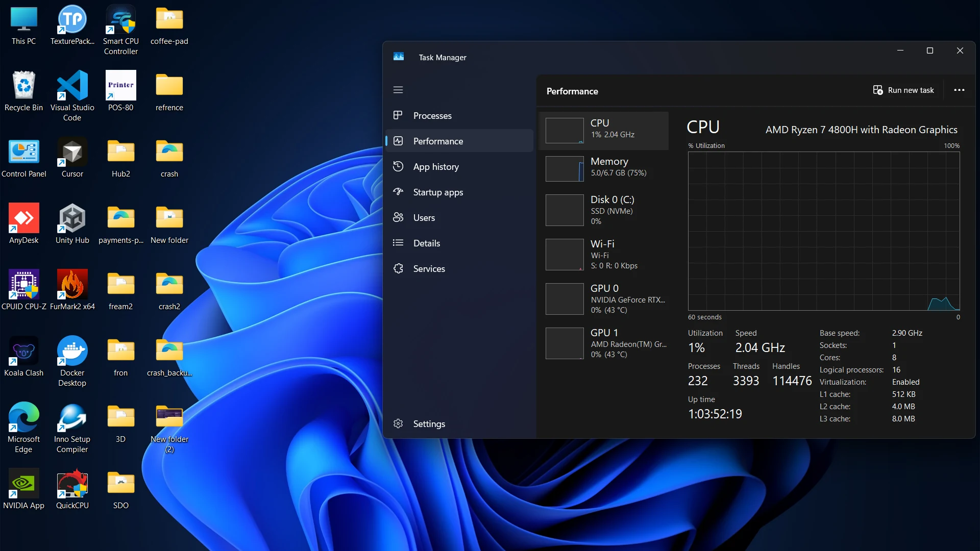Select the Memory performance entry
Viewport: 980px width, 551px height.
[604, 168]
